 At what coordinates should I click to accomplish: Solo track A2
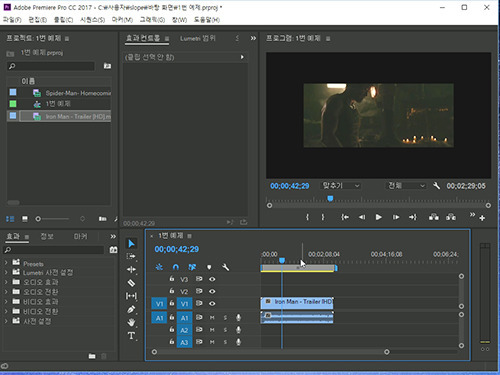point(225,330)
